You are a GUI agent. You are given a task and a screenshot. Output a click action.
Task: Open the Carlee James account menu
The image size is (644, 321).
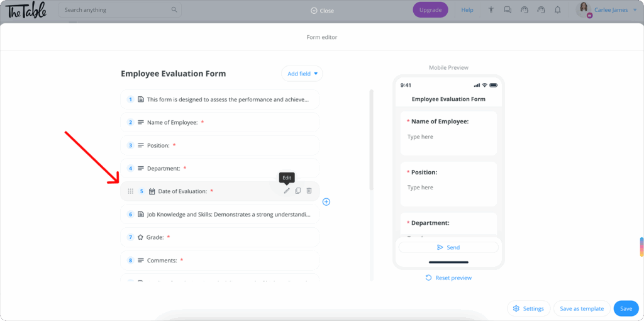click(607, 10)
